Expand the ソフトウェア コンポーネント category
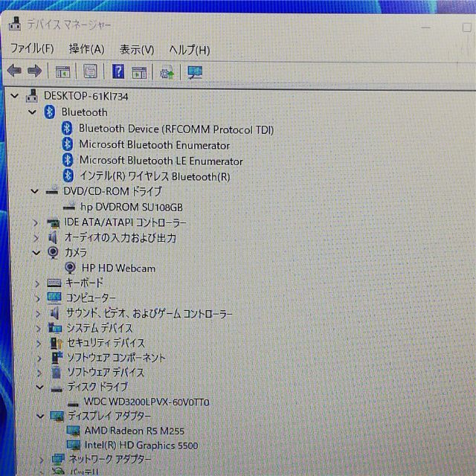476x476 pixels. point(39,358)
